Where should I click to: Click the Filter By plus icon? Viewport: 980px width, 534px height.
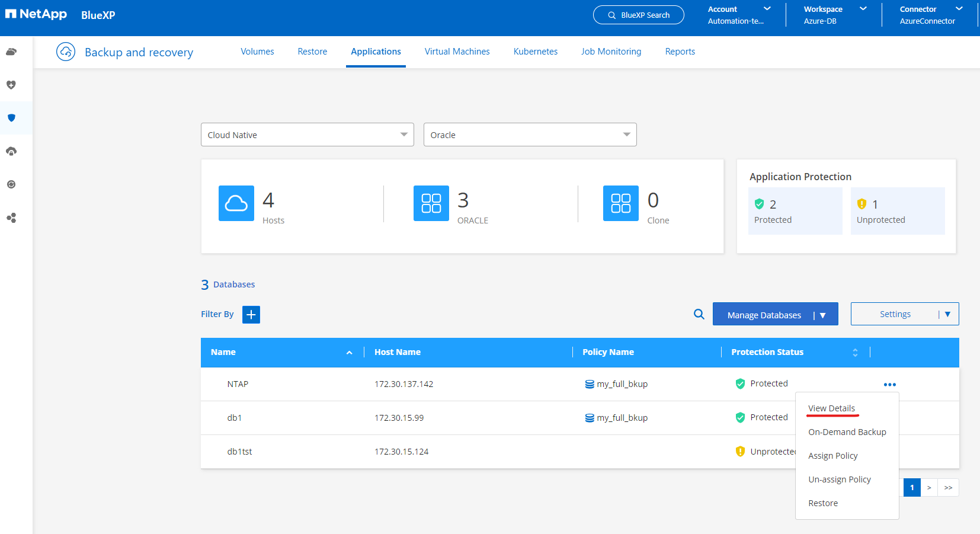click(251, 315)
